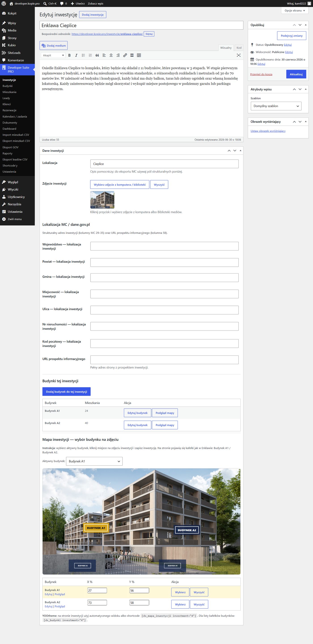
Task: Click the title field Enklawa Cieplice
Action: click(x=141, y=25)
